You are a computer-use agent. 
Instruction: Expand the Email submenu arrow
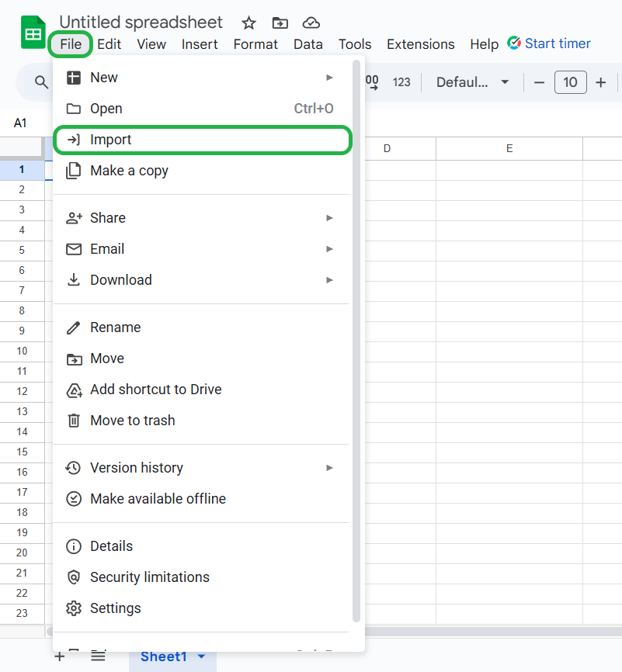[329, 249]
